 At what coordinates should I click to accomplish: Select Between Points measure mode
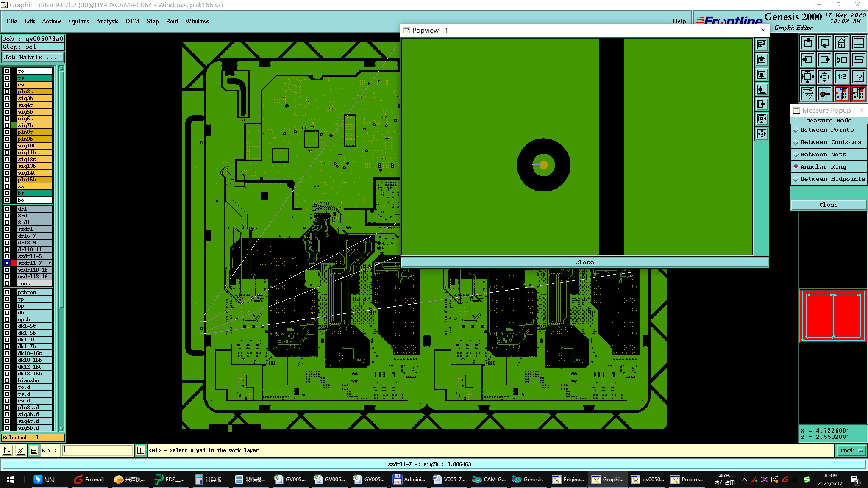coord(826,130)
